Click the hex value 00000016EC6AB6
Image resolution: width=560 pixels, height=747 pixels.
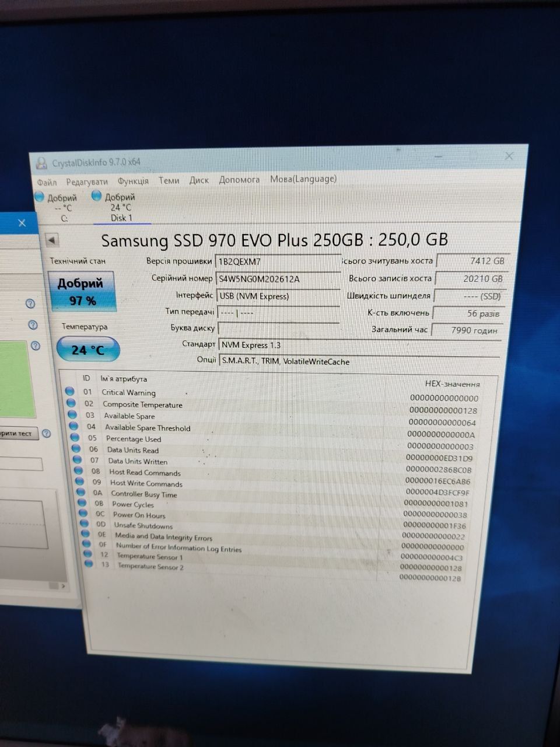(437, 481)
